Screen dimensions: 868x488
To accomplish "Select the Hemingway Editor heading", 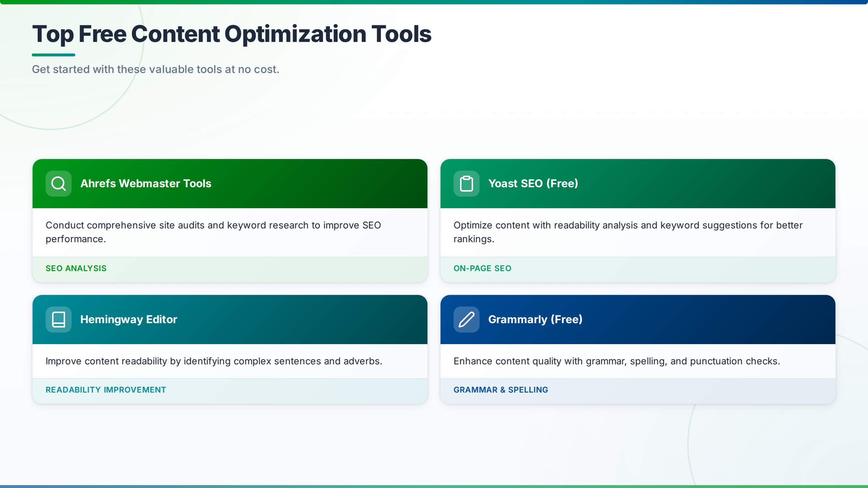I will (129, 320).
